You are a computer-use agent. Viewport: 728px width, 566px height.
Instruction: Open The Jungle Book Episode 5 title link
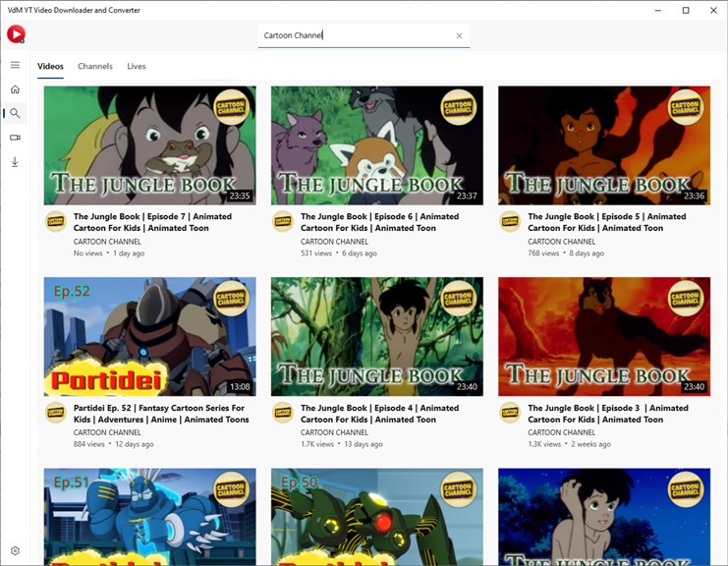(606, 222)
